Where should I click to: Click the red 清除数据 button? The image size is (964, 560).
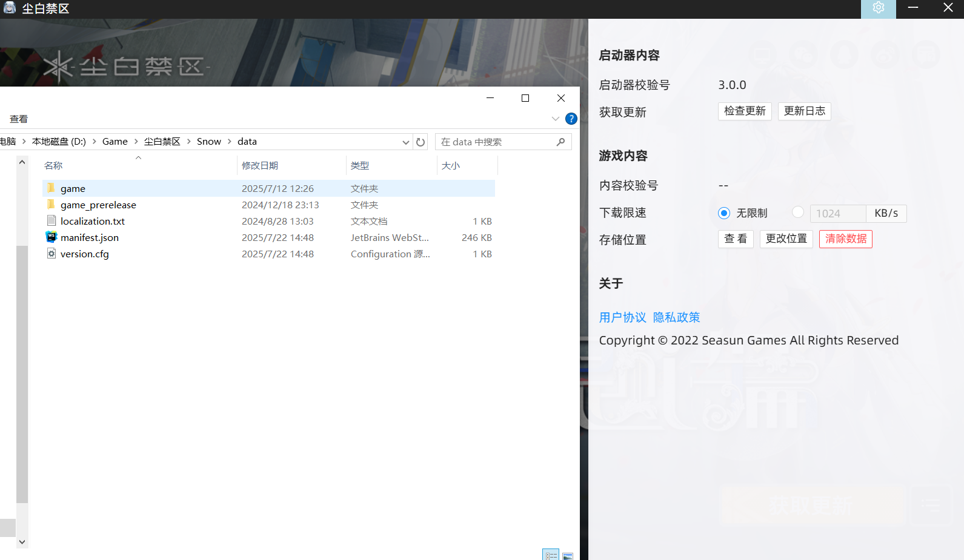[846, 239]
